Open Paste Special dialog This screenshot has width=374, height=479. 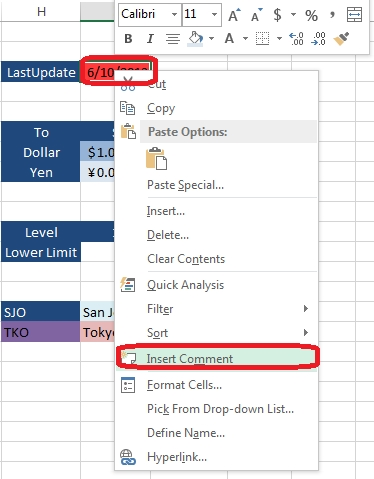coord(216,185)
